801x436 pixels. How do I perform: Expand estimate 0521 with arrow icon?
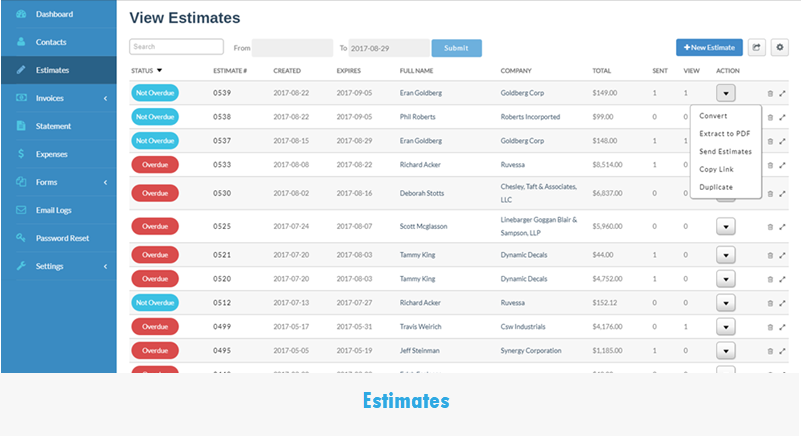782,256
